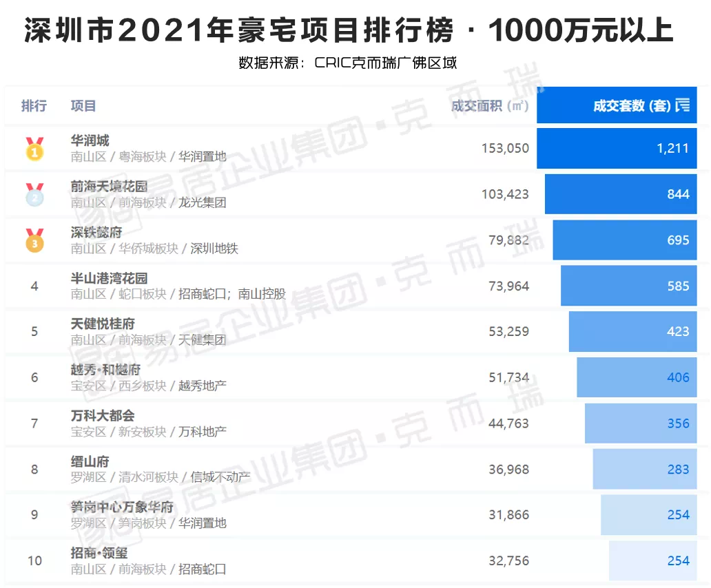Screen dimensions: 711x588
Task: Click 南山区 / 前海板块 / 天健集团 subtitle
Action: click(148, 339)
